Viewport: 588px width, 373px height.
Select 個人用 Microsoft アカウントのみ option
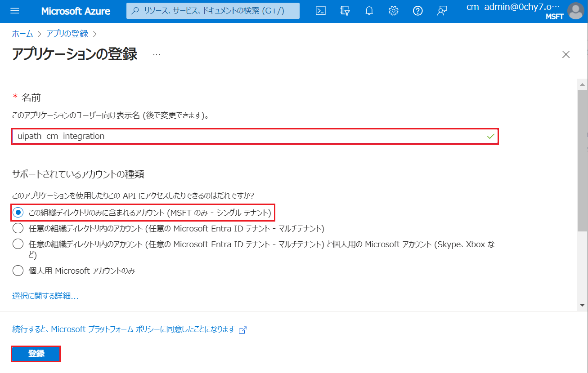(x=74, y=271)
